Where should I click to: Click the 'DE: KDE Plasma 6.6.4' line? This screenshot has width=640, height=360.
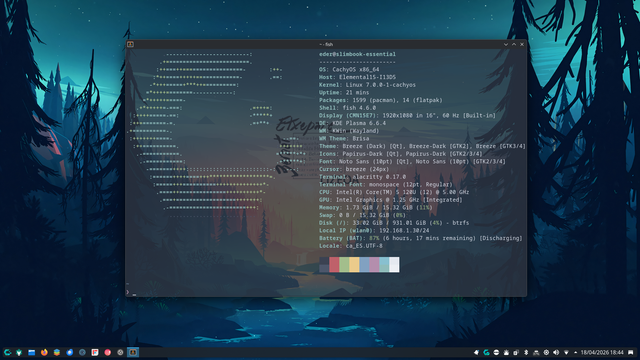coord(352,123)
